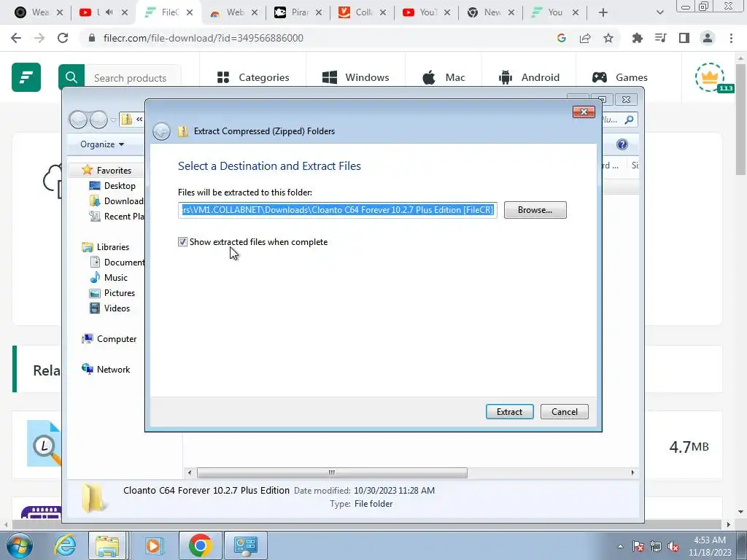Click Explorer scrollbar left arrow

(x=190, y=472)
